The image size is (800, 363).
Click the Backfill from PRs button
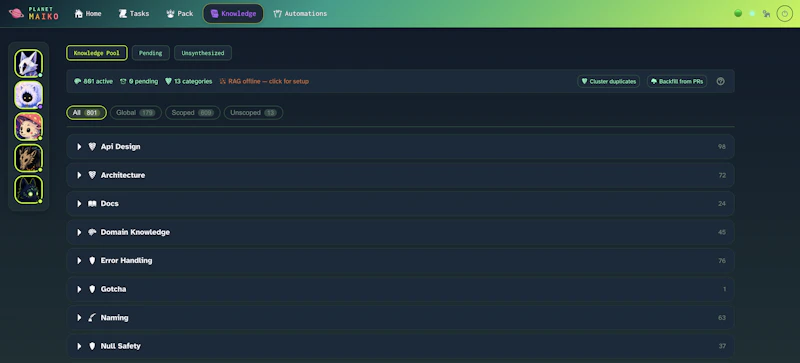[x=677, y=81]
